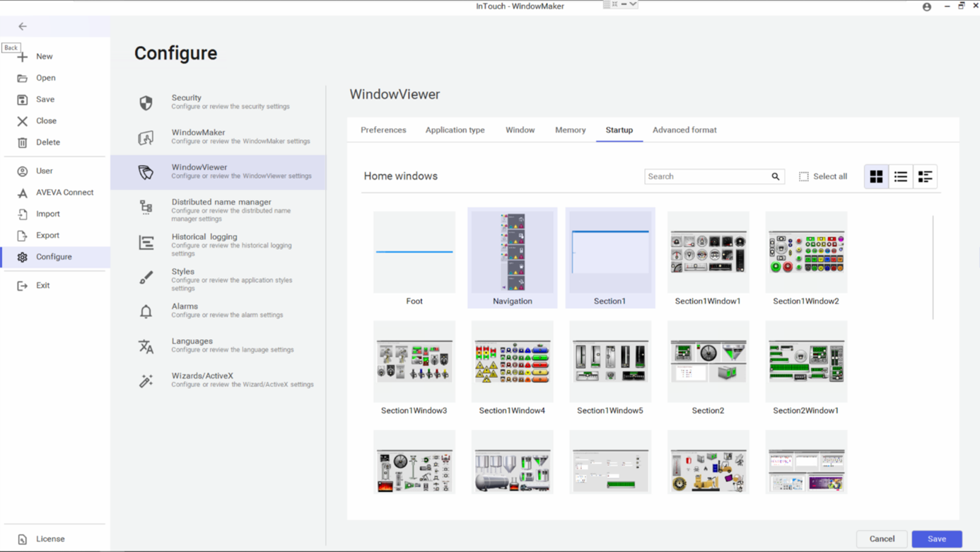The height and width of the screenshot is (552, 980).
Task: Open the Advanced format tab
Action: coord(684,130)
